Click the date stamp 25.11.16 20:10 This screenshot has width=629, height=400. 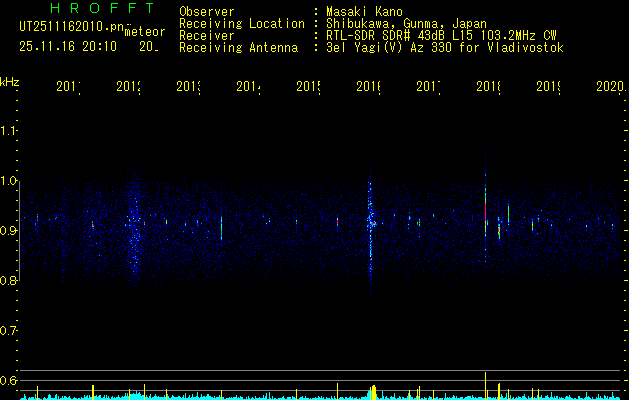coord(68,47)
